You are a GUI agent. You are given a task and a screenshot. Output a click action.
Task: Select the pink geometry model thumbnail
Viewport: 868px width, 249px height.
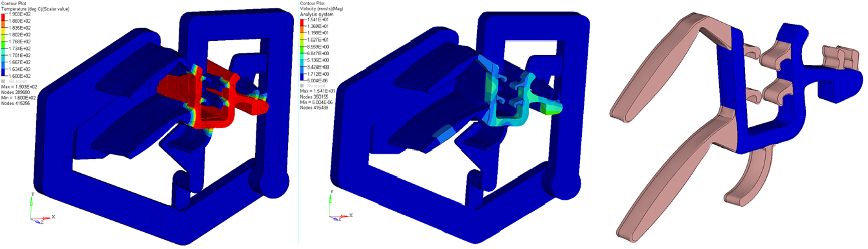738,126
